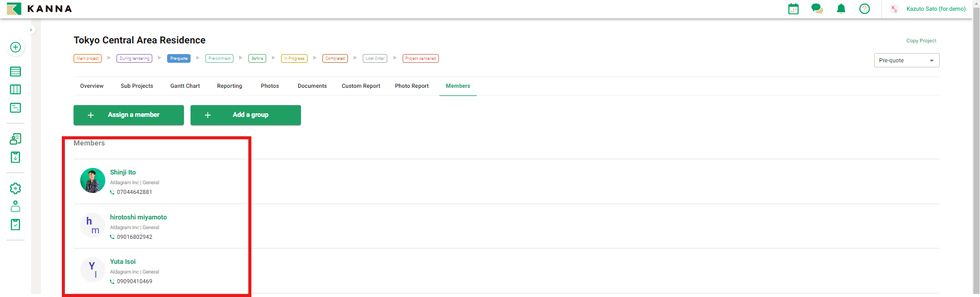This screenshot has height=297, width=980.
Task: Open the settings gear icon in sidebar
Action: tap(15, 188)
